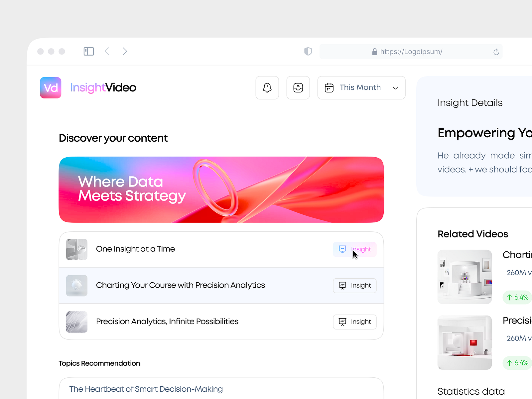Click the Insight chart icon on the highlighted row
Viewport: 532px width, 399px height.
point(342,249)
